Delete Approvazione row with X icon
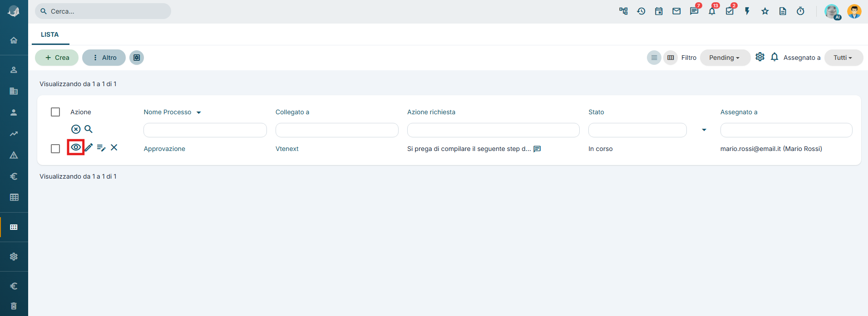The width and height of the screenshot is (868, 316). pyautogui.click(x=114, y=147)
